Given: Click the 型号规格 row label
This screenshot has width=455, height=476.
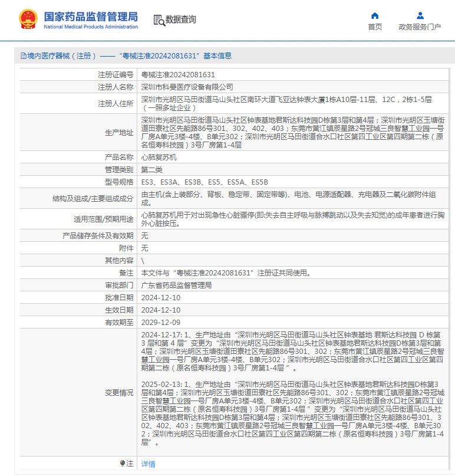Looking at the screenshot, I should coord(119,182).
